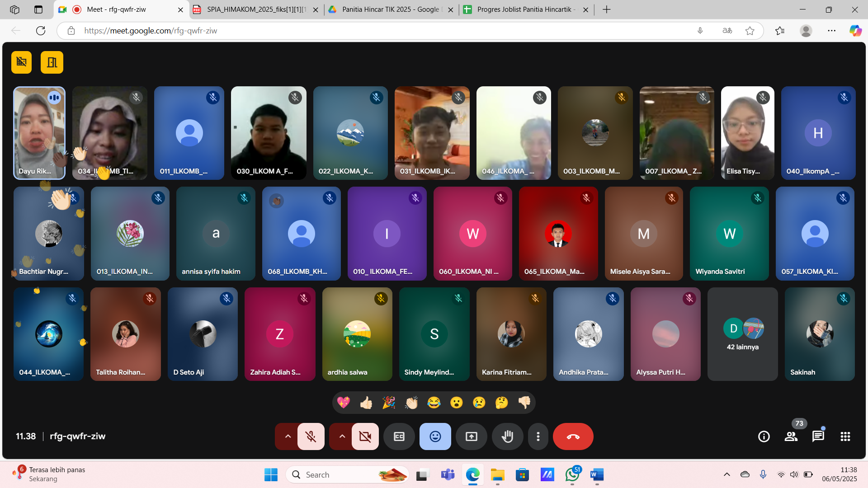Screen dimensions: 868x488
Task: Open the activities grid icon
Action: 845,436
